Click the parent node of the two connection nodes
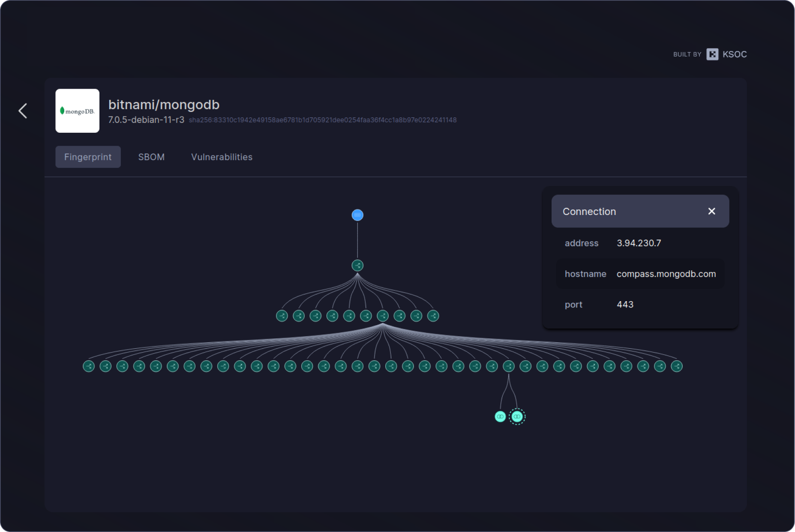Screen dimensions: 795x532 coord(509,366)
